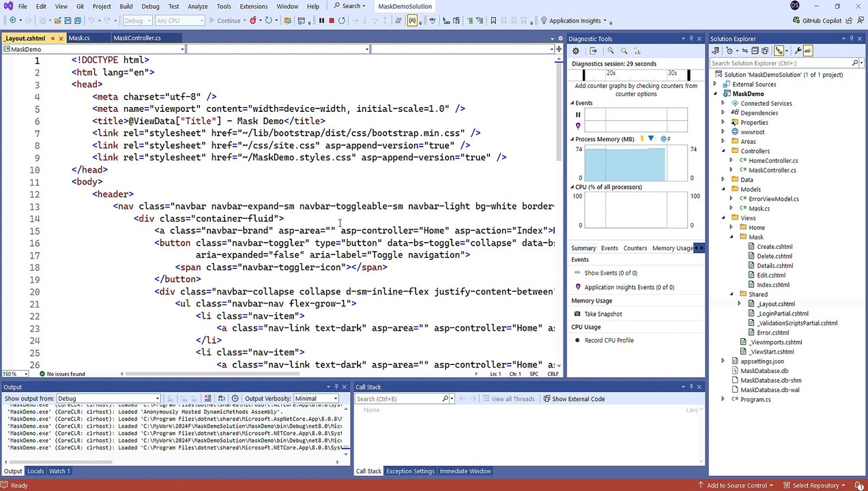The width and height of the screenshot is (868, 491).
Task: Open the Extensions menu
Action: point(253,6)
